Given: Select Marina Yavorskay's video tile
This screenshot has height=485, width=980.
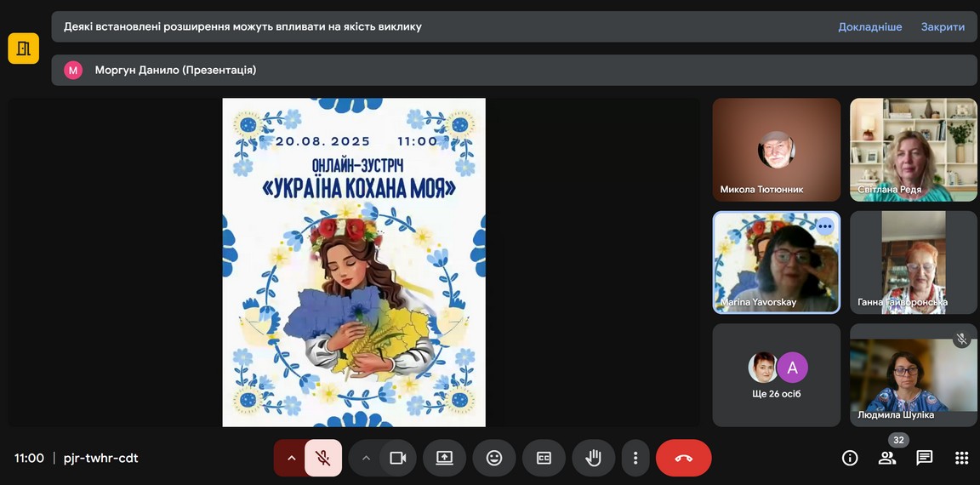Looking at the screenshot, I should point(777,262).
